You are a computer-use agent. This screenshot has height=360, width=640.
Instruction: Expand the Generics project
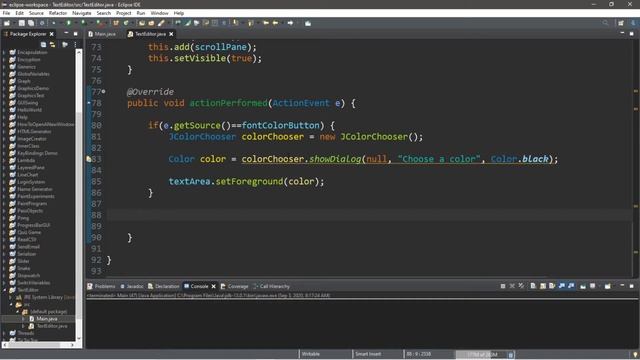point(4,67)
